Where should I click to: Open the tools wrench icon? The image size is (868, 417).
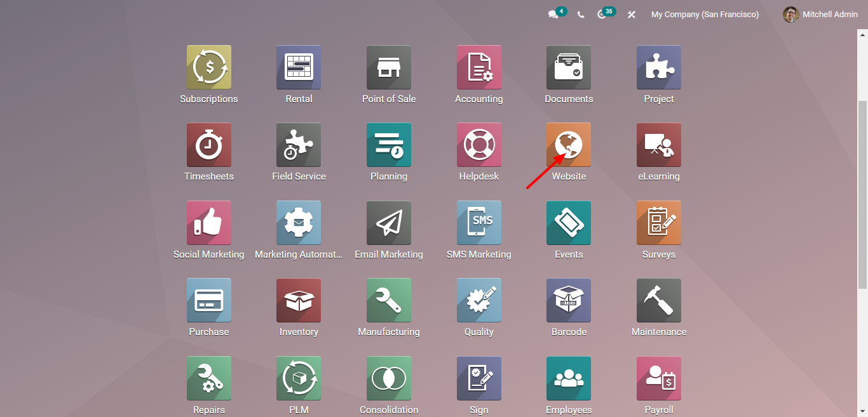tap(631, 14)
